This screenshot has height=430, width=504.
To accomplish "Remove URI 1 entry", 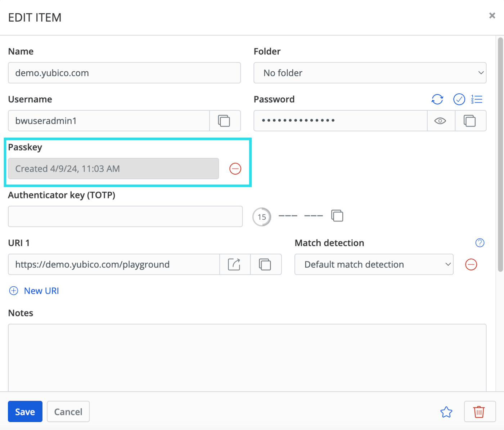I will (471, 265).
